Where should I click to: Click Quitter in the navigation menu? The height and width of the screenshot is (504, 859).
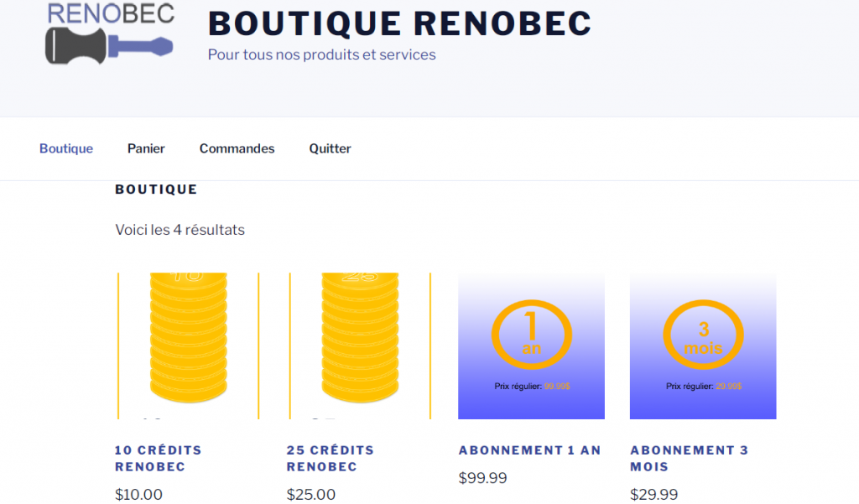[x=330, y=148]
